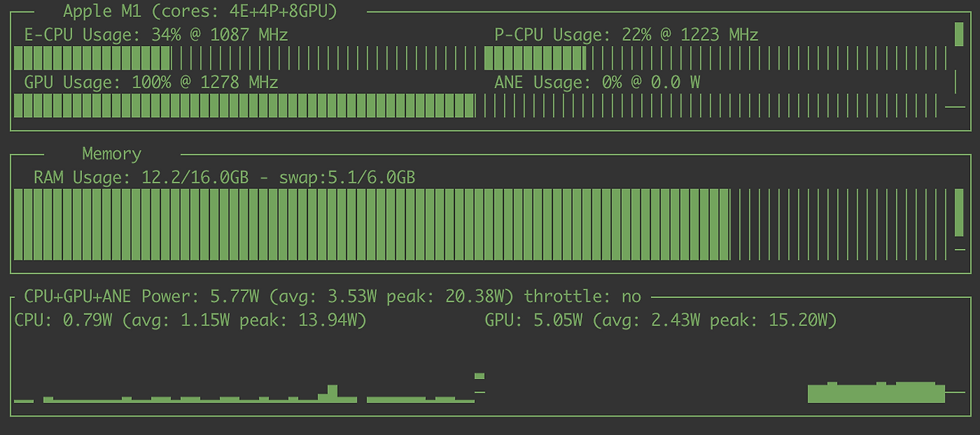Image resolution: width=980 pixels, height=435 pixels.
Task: Click 'RAM Usage: 12.2/16.0GB - swap:5.1/6.0GB' text
Action: [x=224, y=178]
